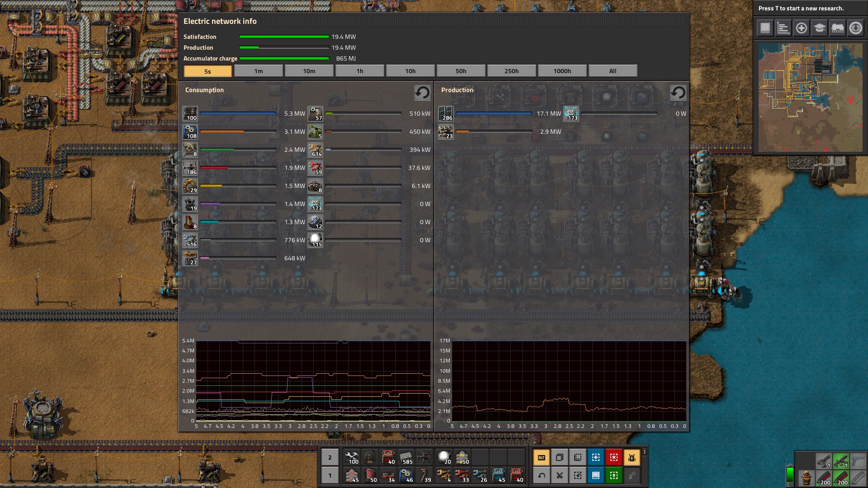Open the bonus plus-circle button
868x488 pixels.
(801, 28)
